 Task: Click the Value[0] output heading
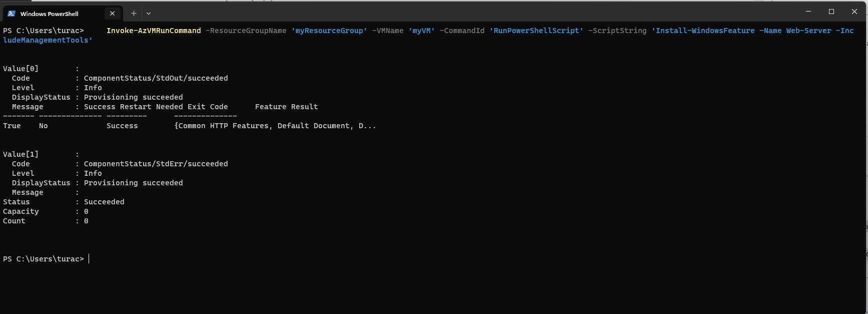(21, 69)
